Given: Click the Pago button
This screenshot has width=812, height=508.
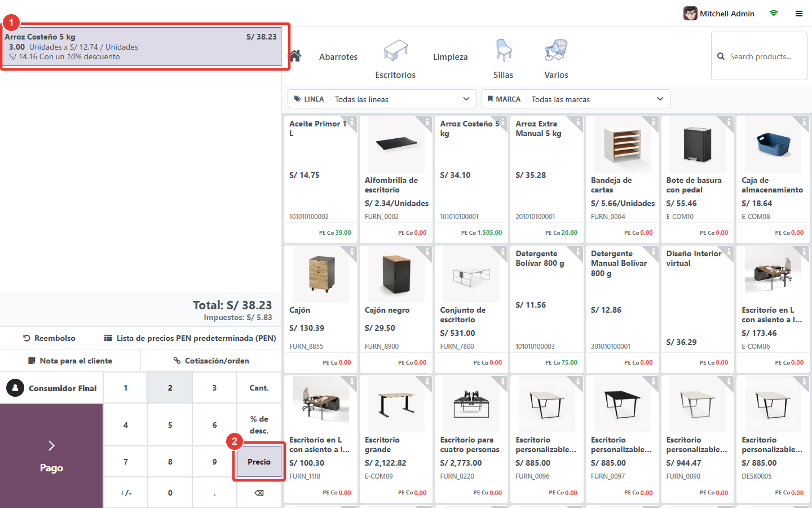Looking at the screenshot, I should tap(51, 456).
